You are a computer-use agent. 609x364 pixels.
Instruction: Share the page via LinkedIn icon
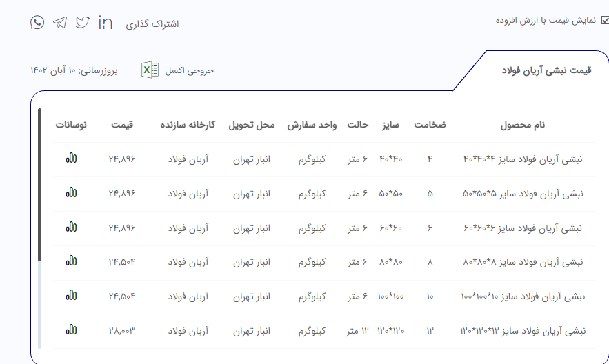click(x=106, y=23)
